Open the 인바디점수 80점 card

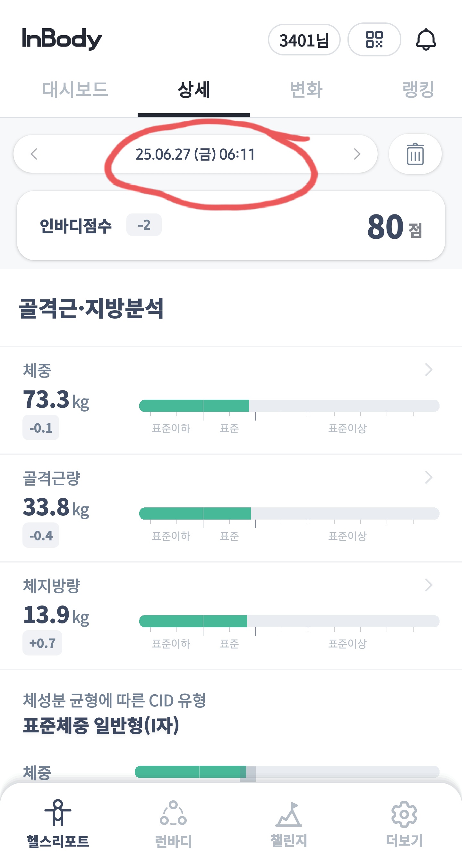coord(231,225)
